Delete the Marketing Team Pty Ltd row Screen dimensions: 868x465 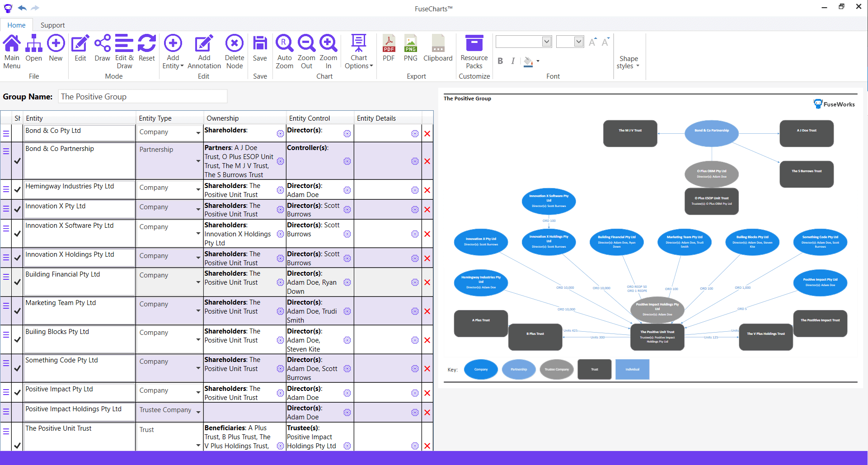pos(427,311)
